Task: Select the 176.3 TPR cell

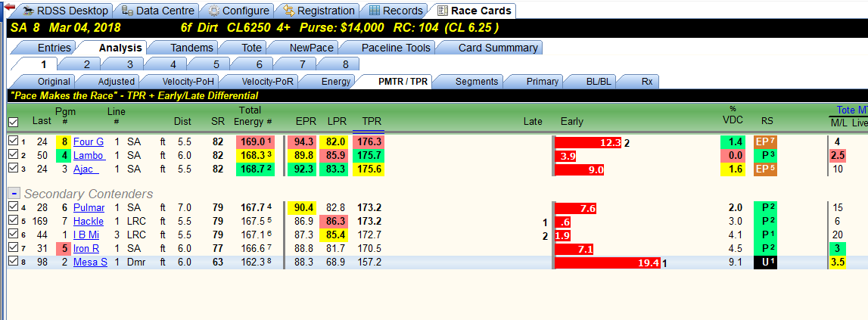Action: coord(368,141)
